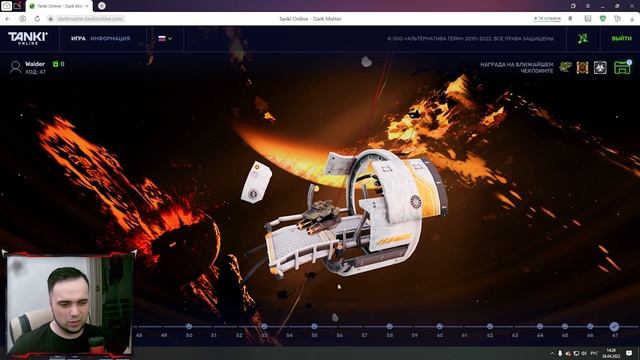
Task: Click the golden frame reward icon
Action: click(x=582, y=67)
